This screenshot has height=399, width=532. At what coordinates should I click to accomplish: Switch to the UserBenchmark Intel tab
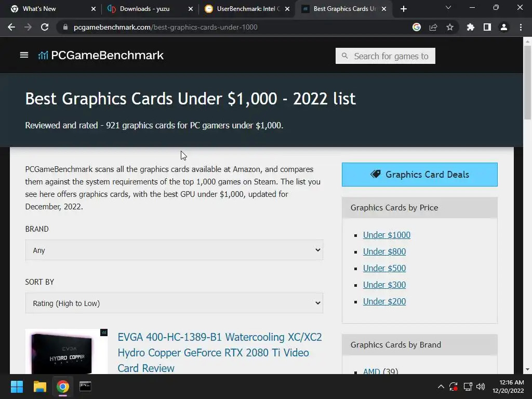coord(247,9)
